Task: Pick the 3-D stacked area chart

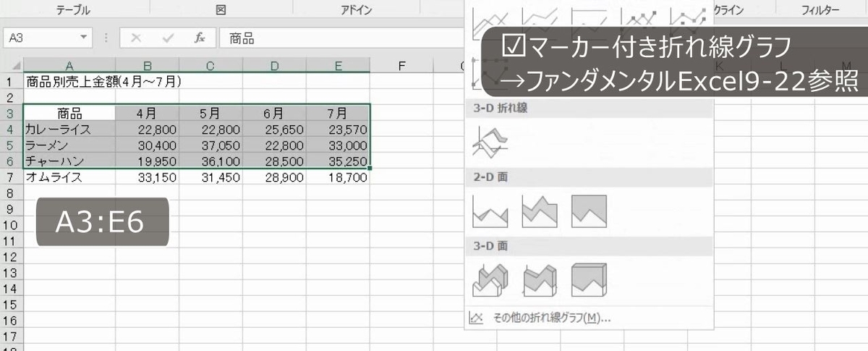Action: (539, 279)
